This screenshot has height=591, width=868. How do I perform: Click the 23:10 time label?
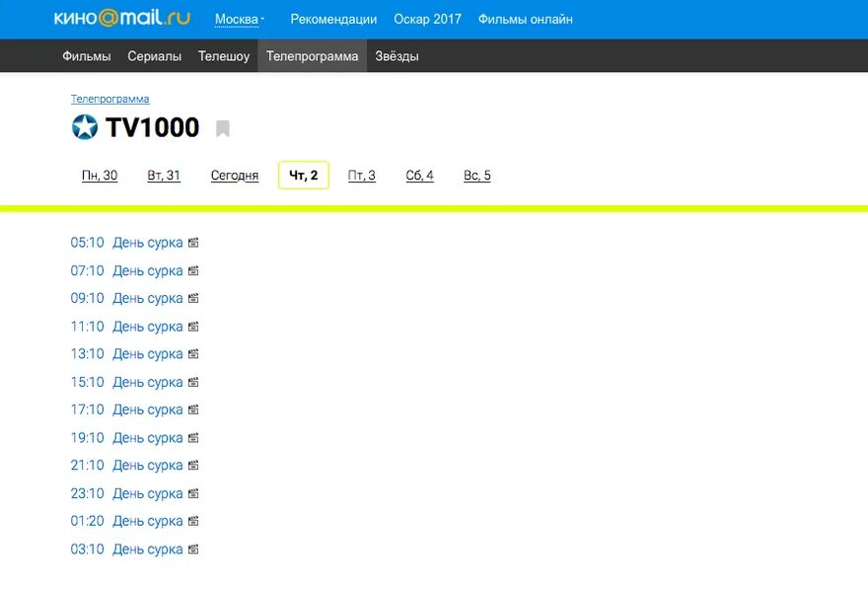[88, 493]
